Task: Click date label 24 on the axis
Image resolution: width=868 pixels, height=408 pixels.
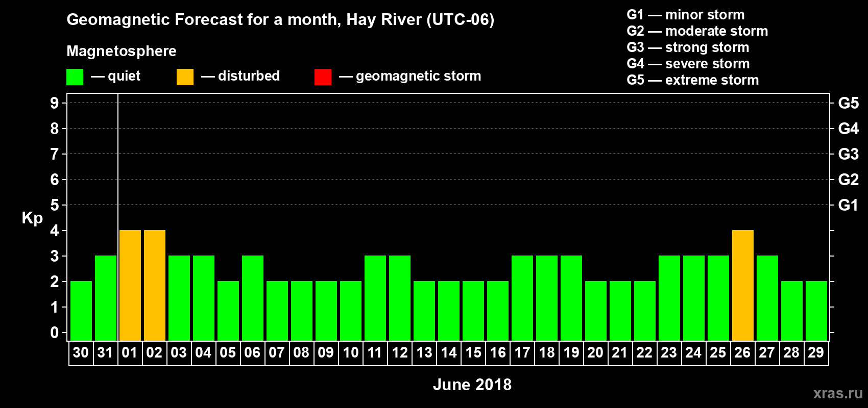Action: pos(693,352)
